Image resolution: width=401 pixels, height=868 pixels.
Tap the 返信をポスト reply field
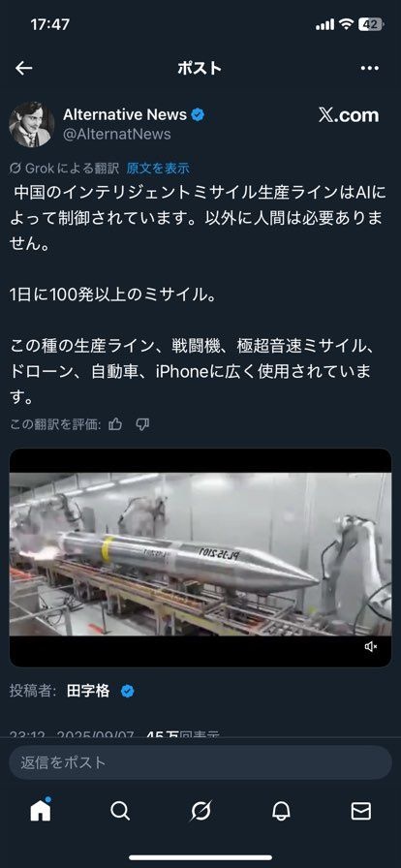(x=200, y=762)
